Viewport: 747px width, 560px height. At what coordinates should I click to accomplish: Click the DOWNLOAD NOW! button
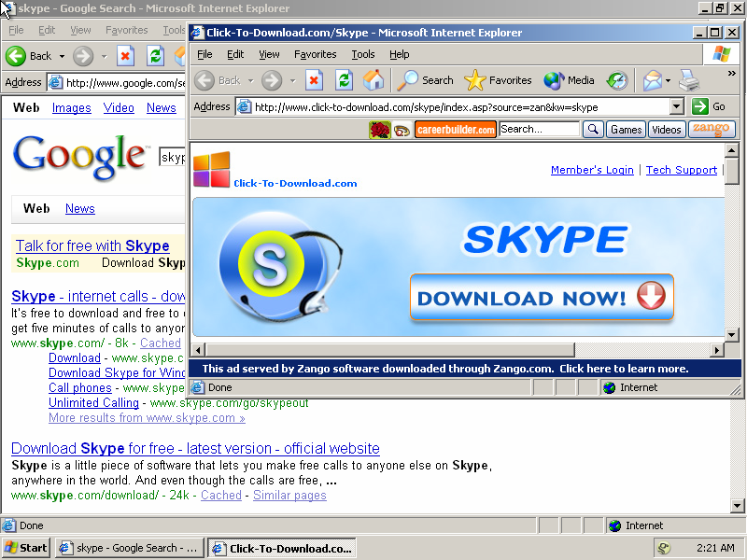tap(542, 298)
